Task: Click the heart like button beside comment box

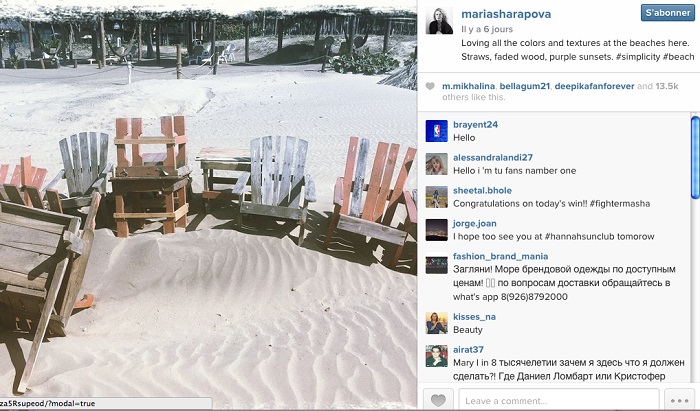Action: click(x=438, y=400)
